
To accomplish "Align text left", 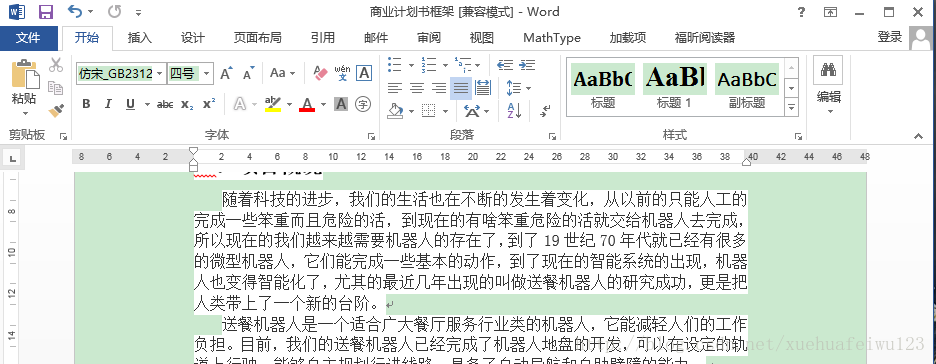I will (x=395, y=88).
